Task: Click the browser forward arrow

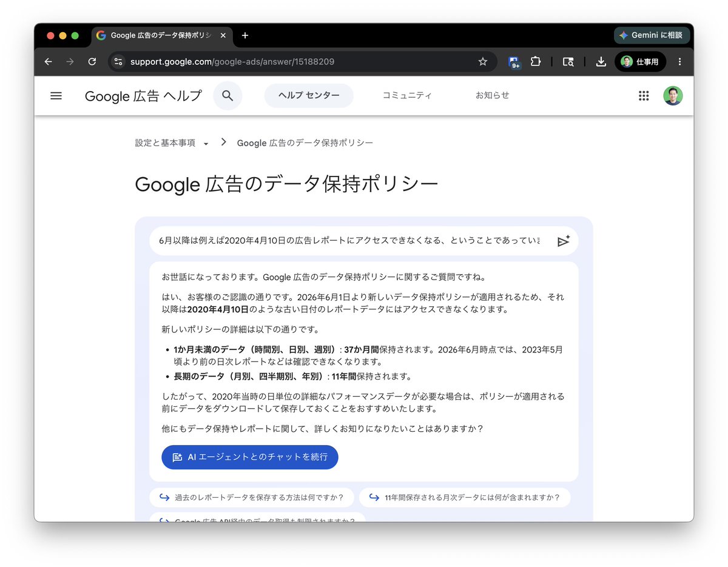Action: click(x=70, y=61)
